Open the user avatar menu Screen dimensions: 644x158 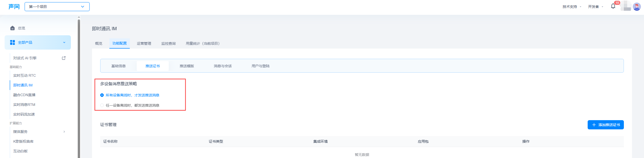(637, 7)
